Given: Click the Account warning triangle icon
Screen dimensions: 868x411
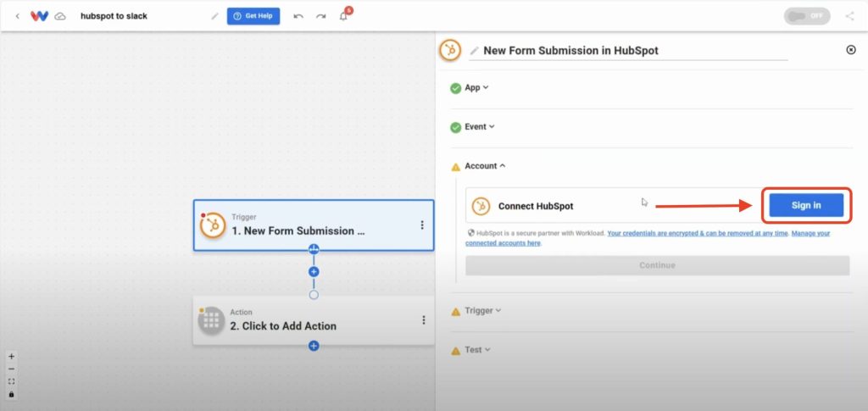Looking at the screenshot, I should [x=455, y=166].
